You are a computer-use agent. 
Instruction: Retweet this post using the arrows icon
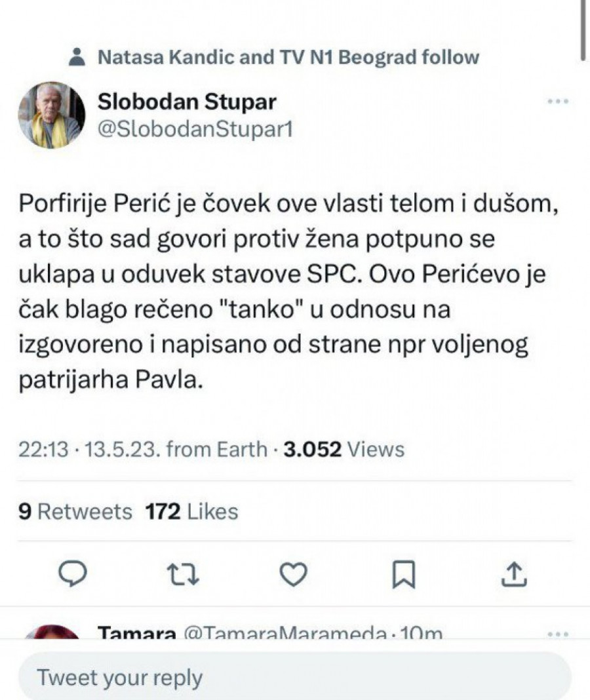pyautogui.click(x=183, y=574)
